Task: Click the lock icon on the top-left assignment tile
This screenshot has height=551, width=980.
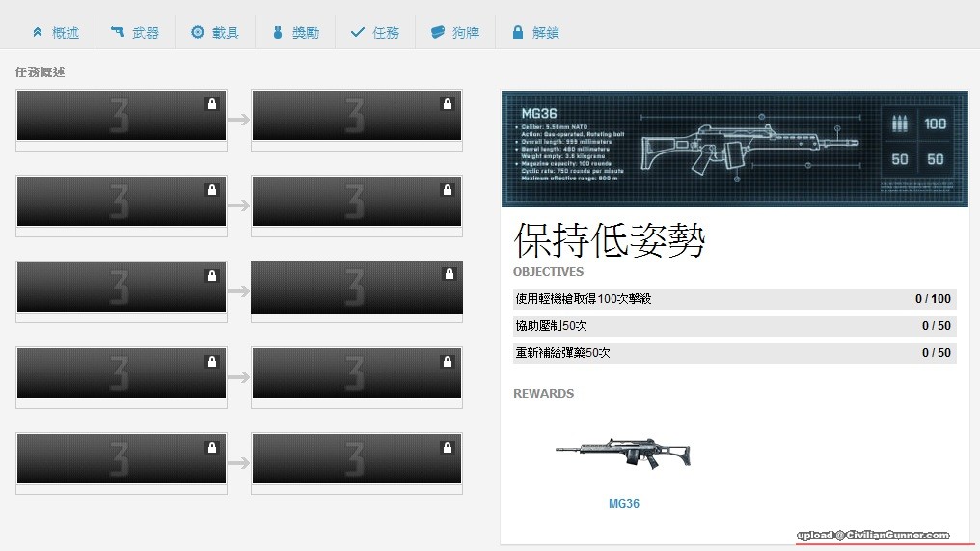Action: [212, 104]
